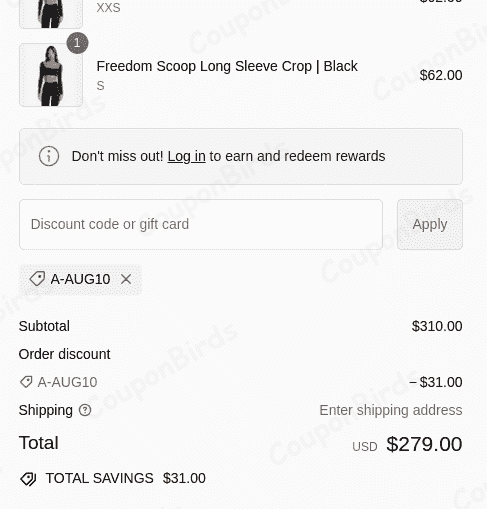Click the shipping help question mark icon
The image size is (487, 509).
(x=85, y=410)
